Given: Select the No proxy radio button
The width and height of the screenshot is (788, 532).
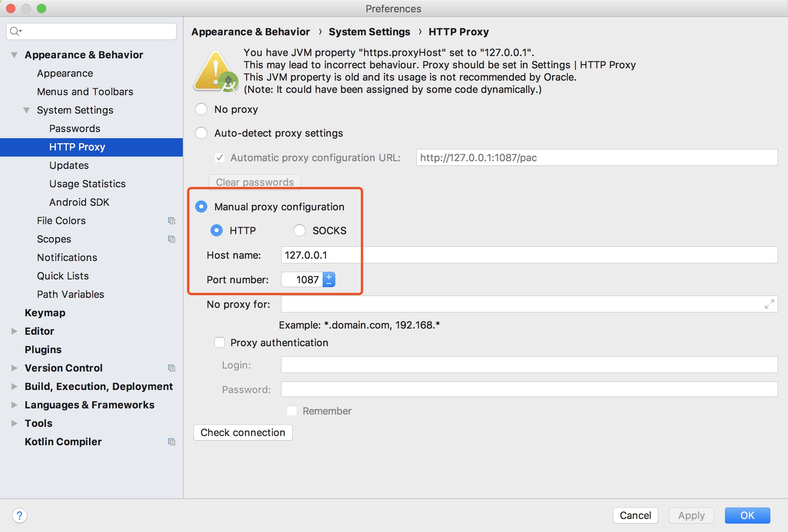Looking at the screenshot, I should pyautogui.click(x=201, y=109).
